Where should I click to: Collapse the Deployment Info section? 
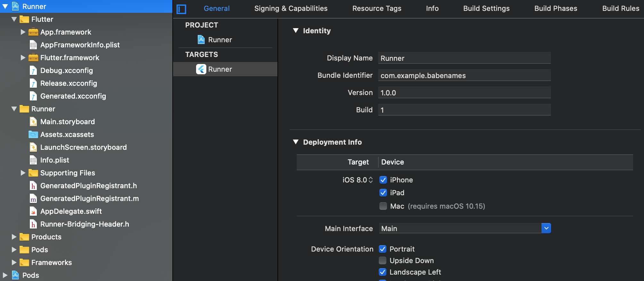click(296, 142)
